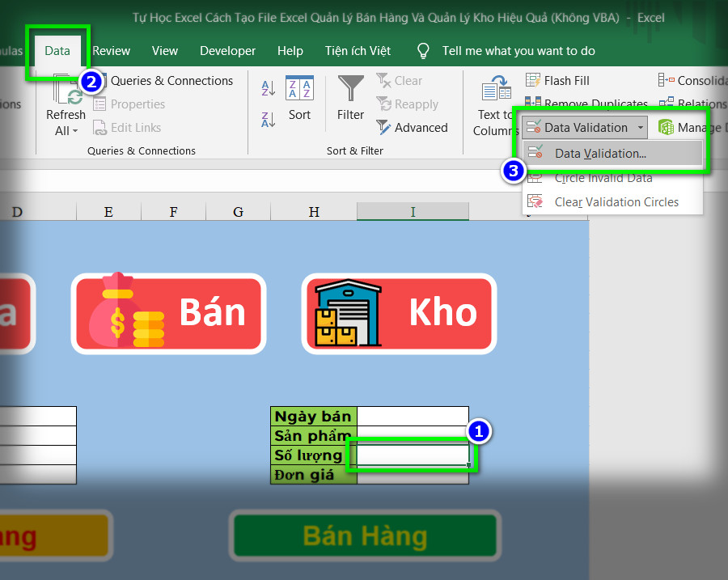Open the Sort dialog icon
Image resolution: width=728 pixels, height=580 pixels.
[x=299, y=87]
